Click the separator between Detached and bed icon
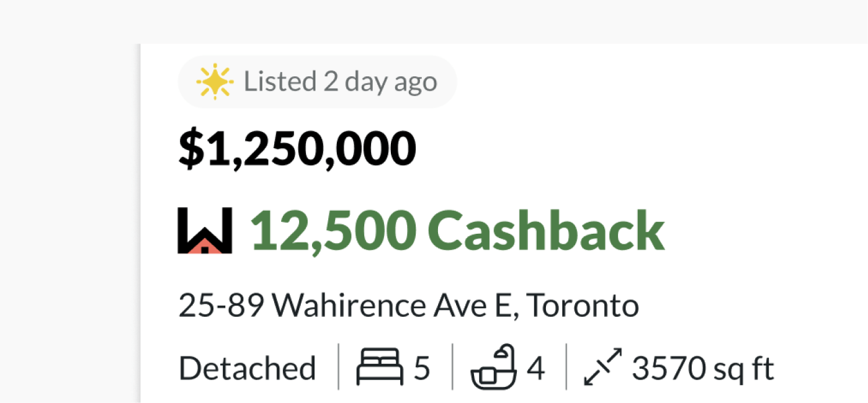This screenshot has height=403, width=868. (x=339, y=367)
